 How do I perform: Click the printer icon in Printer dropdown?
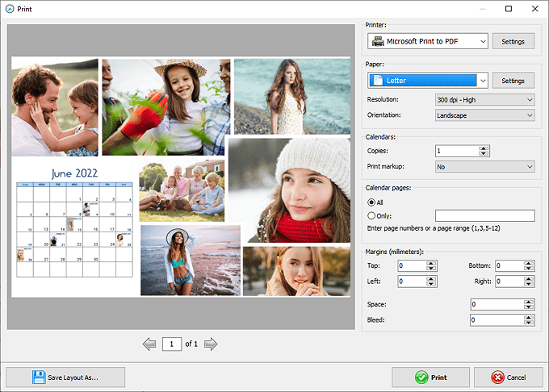(378, 41)
